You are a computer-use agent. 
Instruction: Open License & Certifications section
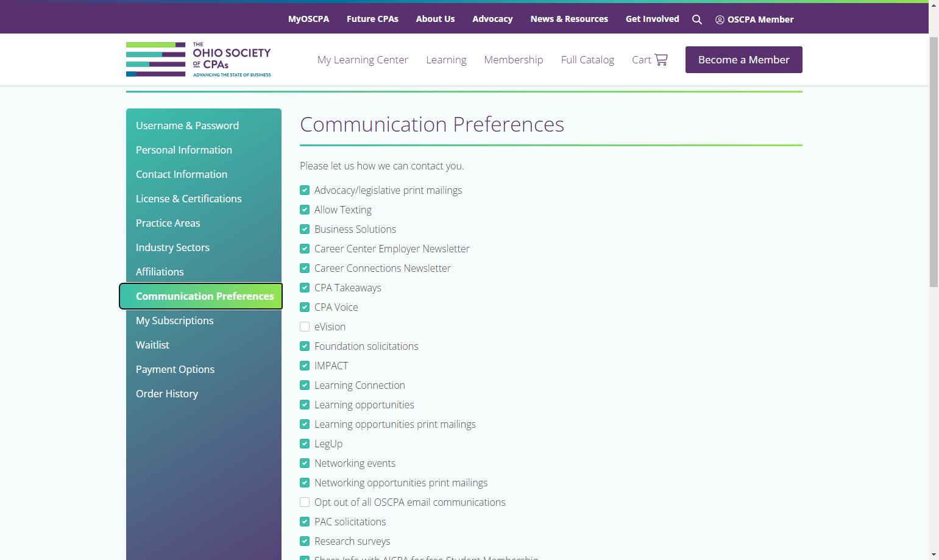coord(189,199)
